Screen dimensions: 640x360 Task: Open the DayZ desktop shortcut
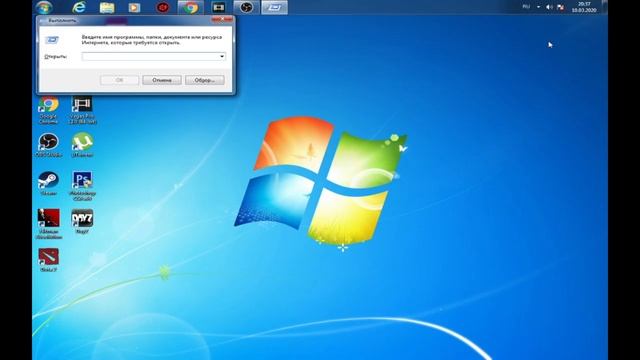(82, 221)
